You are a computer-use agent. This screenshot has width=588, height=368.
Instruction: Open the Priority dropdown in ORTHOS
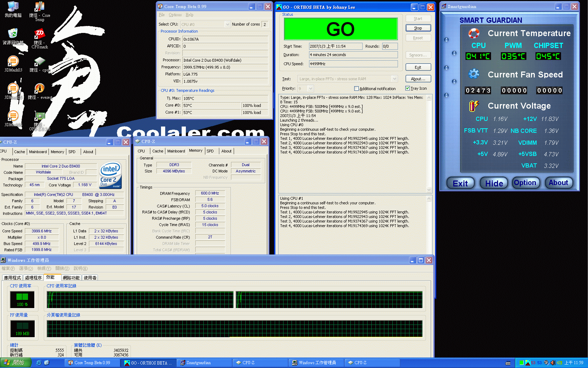[310, 89]
